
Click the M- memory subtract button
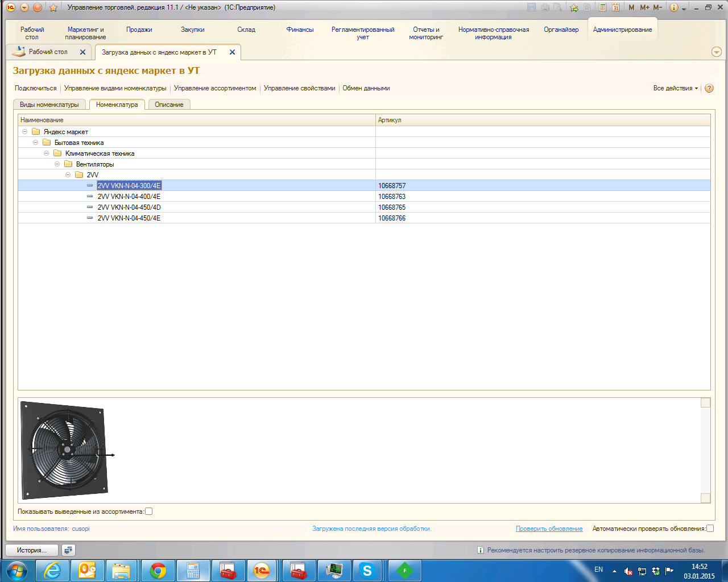657,7
